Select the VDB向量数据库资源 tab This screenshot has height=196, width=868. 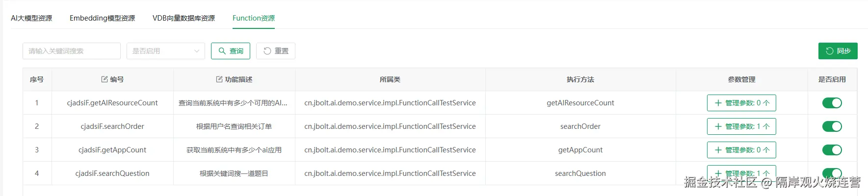184,18
